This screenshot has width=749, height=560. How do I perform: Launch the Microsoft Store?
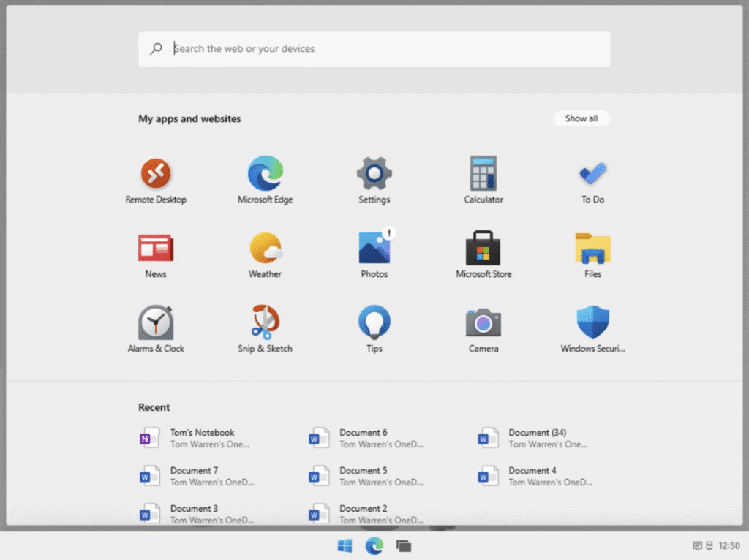(483, 255)
